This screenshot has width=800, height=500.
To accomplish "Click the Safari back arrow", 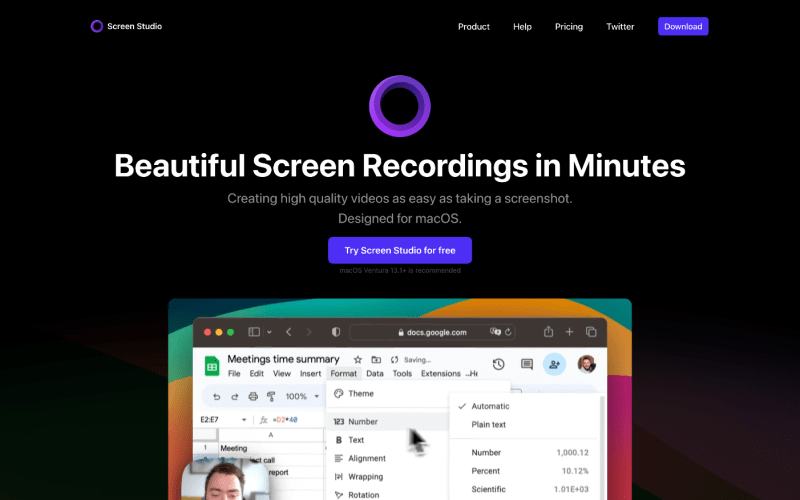I will click(289, 332).
